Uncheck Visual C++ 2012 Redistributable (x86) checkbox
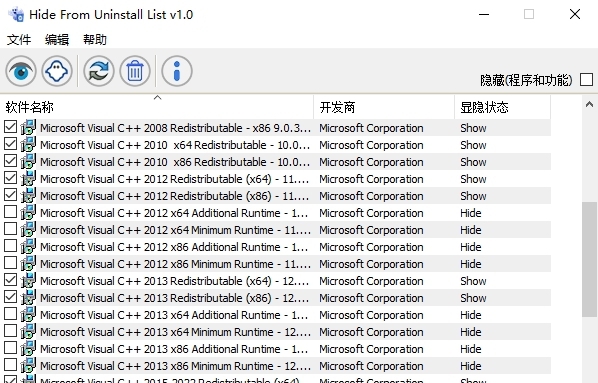 10,195
